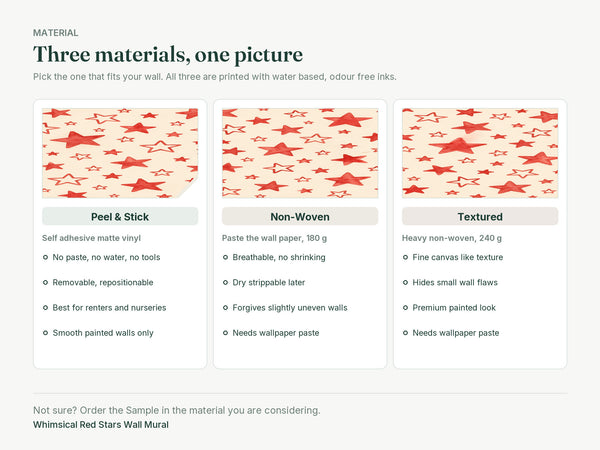The height and width of the screenshot is (450, 600).
Task: Click the Forgives slightly uneven walls item
Action: [x=290, y=308]
